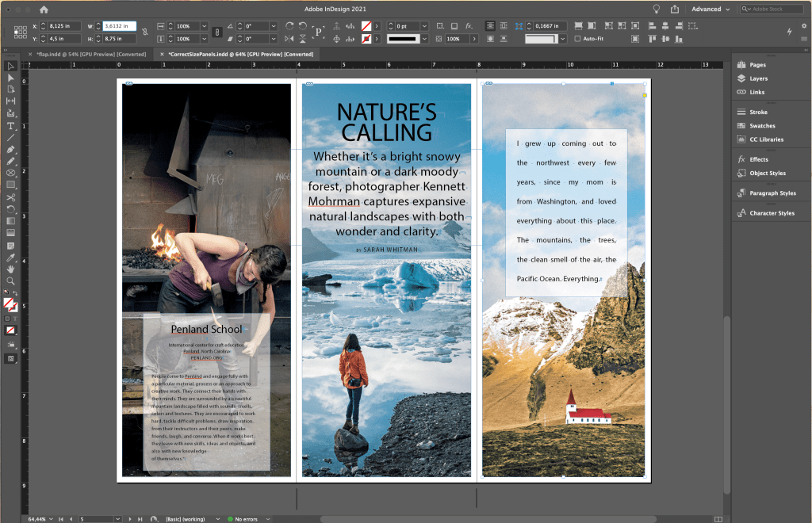The image size is (812, 523).
Task: Toggle constrain proportions for scaling link
Action: [217, 32]
